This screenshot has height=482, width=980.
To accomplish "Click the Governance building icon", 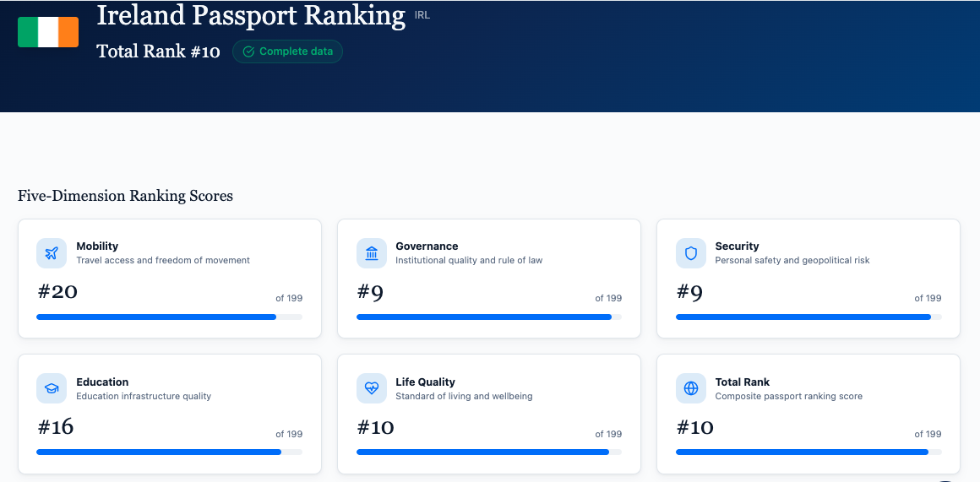I will (372, 253).
